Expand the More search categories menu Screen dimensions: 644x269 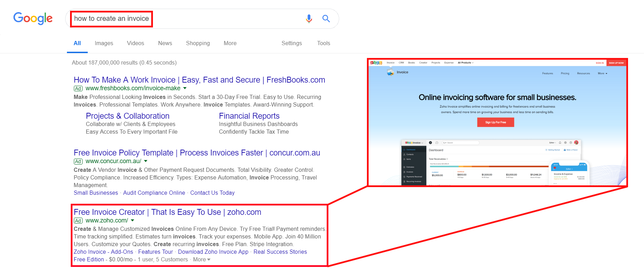[230, 43]
